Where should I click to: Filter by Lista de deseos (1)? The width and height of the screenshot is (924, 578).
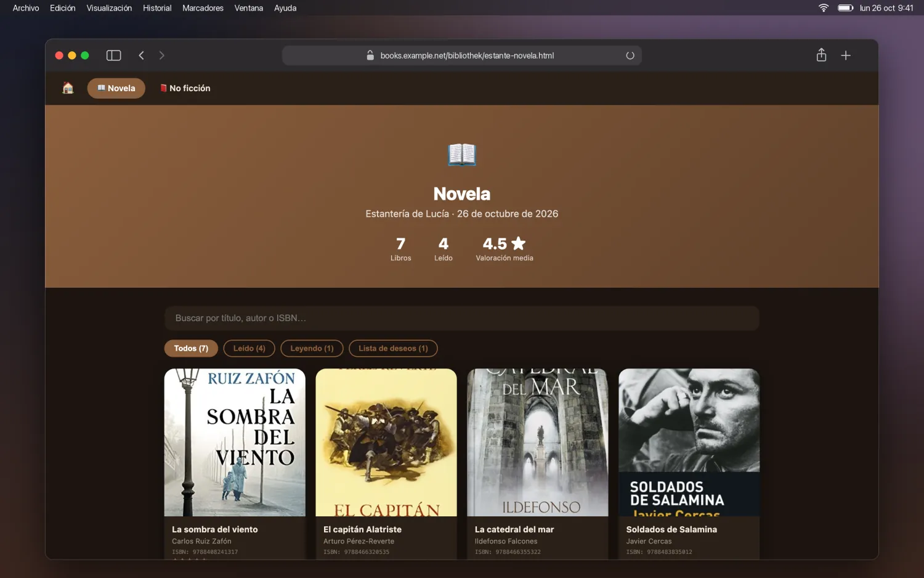(393, 348)
